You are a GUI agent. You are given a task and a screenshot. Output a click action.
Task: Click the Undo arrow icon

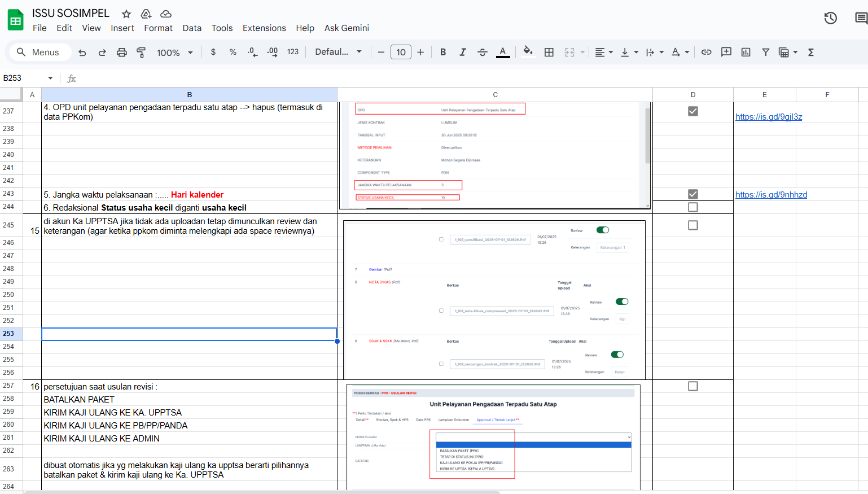click(x=82, y=53)
